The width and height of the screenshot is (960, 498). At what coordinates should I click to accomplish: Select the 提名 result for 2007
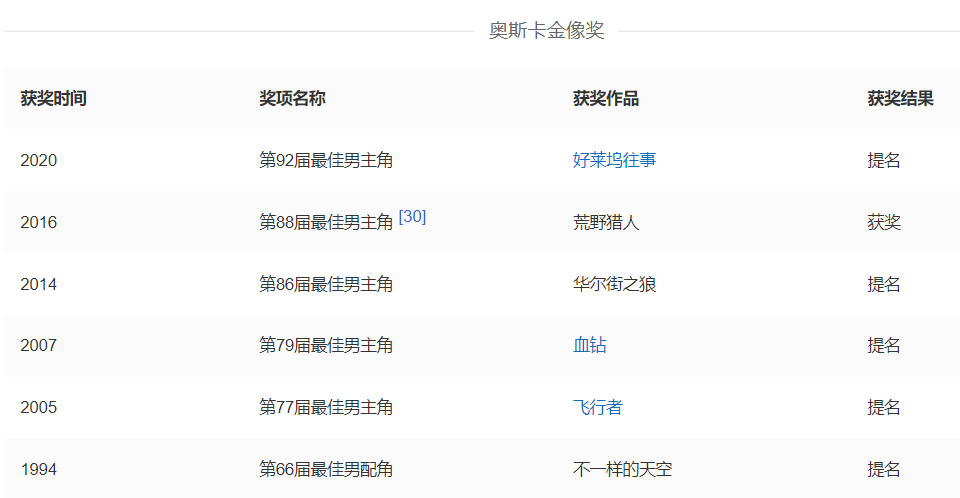pos(883,345)
